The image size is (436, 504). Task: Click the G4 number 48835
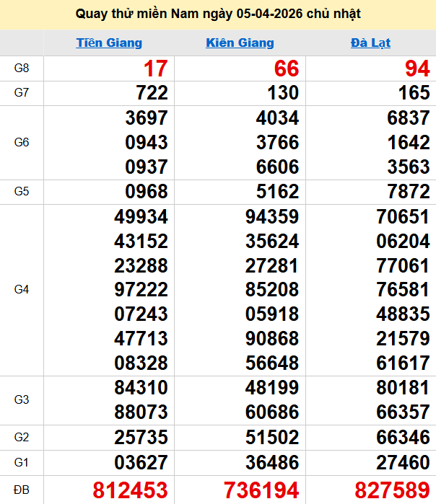[404, 314]
